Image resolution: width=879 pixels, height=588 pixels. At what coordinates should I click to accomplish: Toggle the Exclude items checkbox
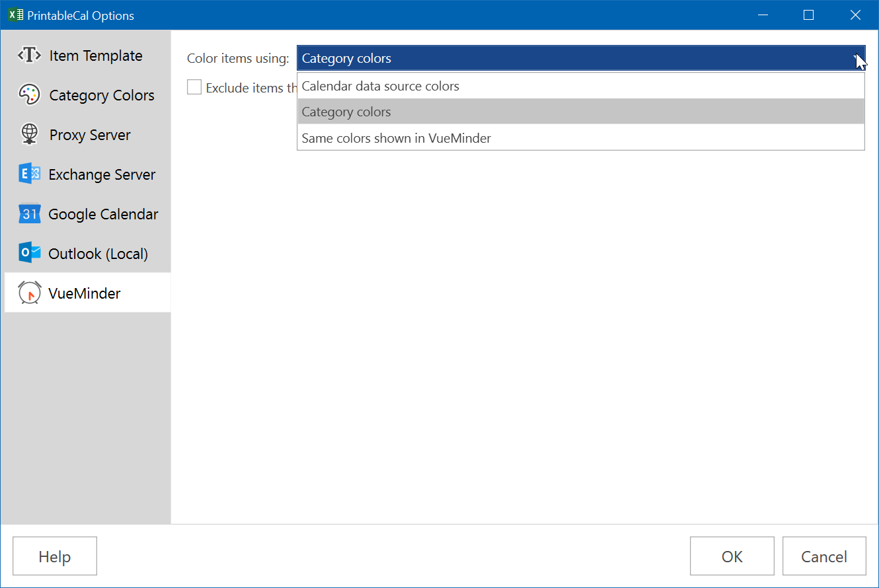194,87
